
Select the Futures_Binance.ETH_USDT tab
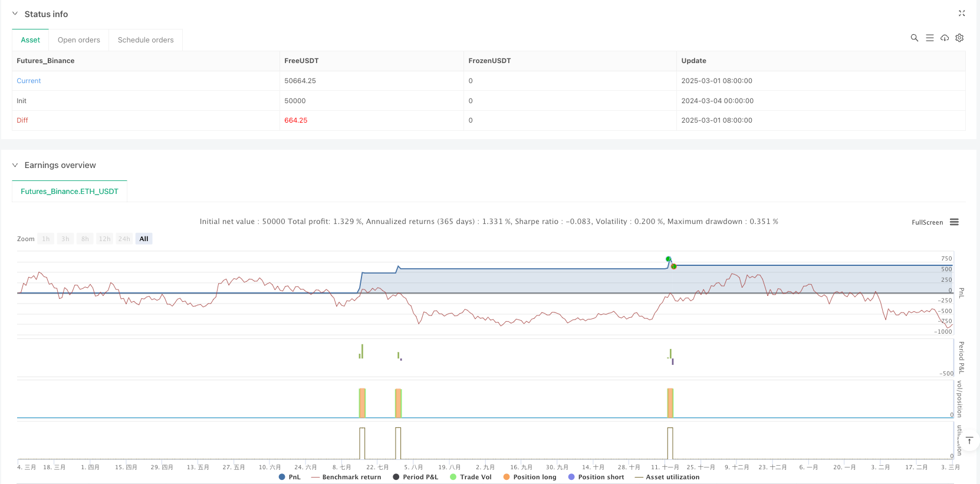coord(70,192)
